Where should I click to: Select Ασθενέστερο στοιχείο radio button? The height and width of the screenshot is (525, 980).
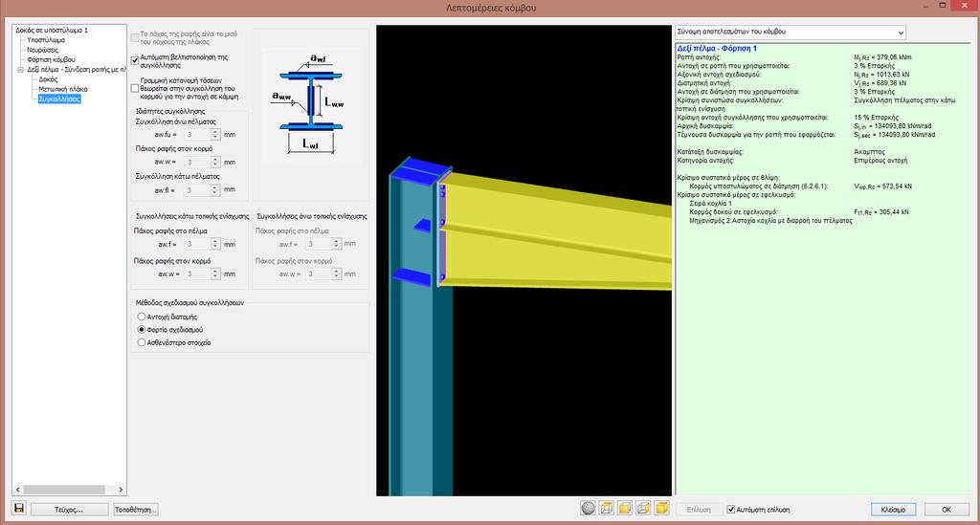point(142,342)
